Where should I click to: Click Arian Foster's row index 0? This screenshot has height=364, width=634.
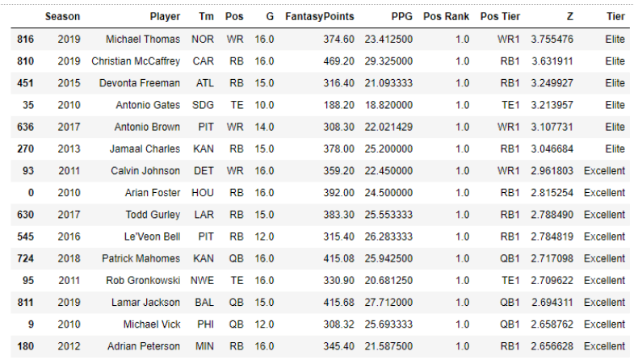pyautogui.click(x=31, y=193)
